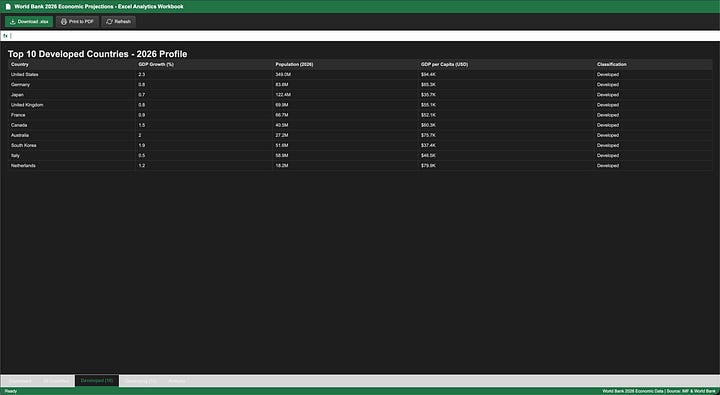Screen dimensions: 720x395
Task: Select the Australia cell
Action: [x=71, y=135]
